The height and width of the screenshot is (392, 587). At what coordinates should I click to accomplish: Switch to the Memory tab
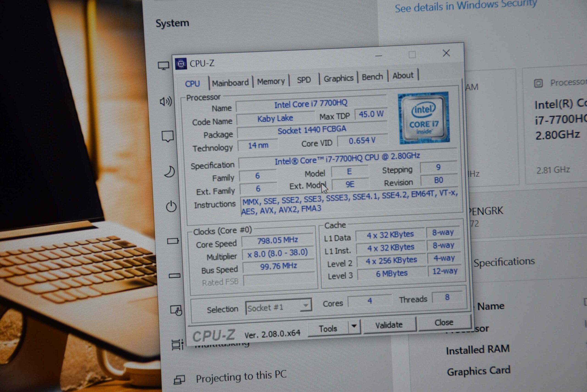coord(271,81)
